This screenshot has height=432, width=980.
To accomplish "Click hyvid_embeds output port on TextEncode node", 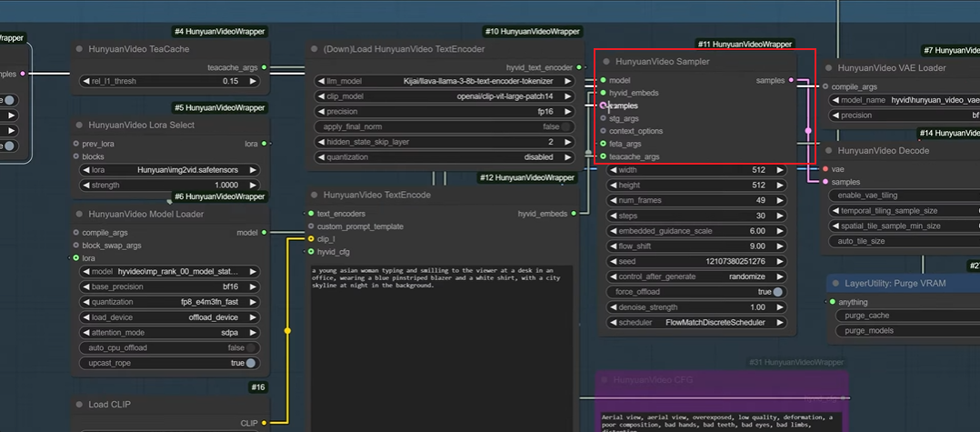I will [x=575, y=214].
